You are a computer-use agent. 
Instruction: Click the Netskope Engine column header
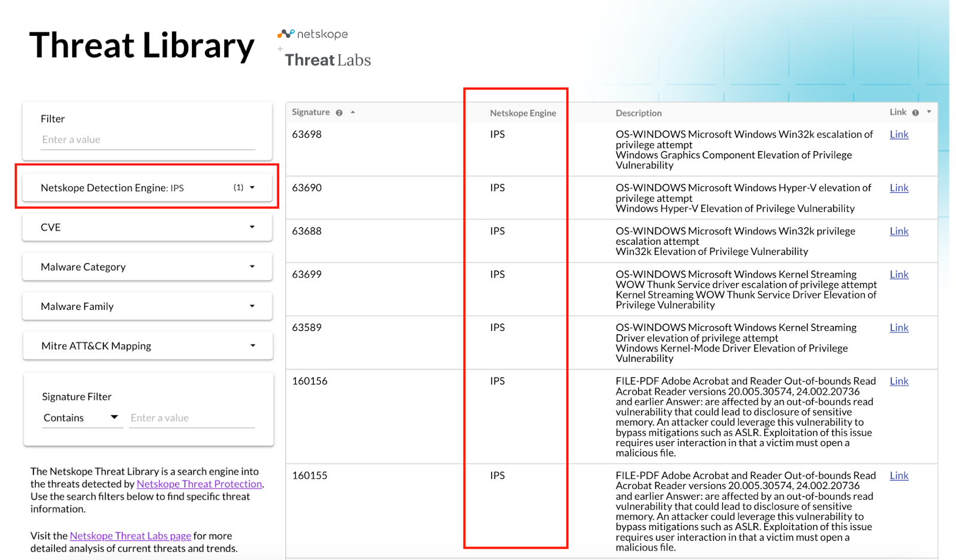(x=523, y=113)
